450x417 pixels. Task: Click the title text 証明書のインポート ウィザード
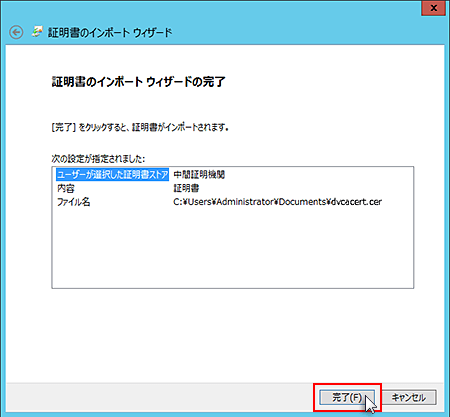pos(110,33)
